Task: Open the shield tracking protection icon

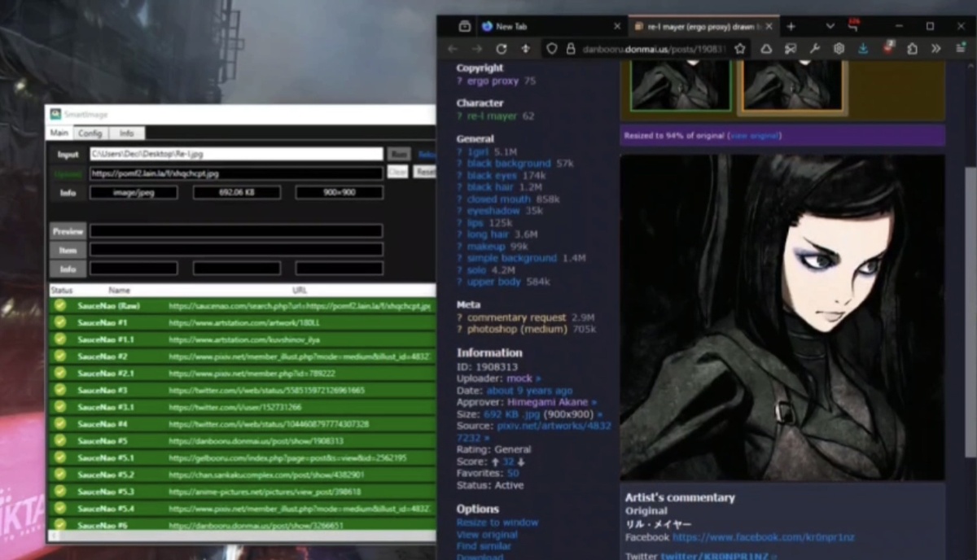Action: (551, 49)
